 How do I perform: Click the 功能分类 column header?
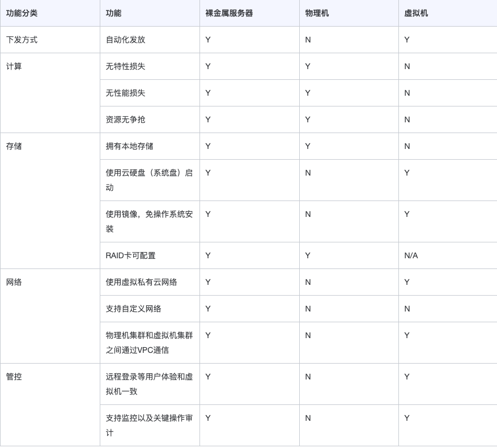[x=22, y=13]
